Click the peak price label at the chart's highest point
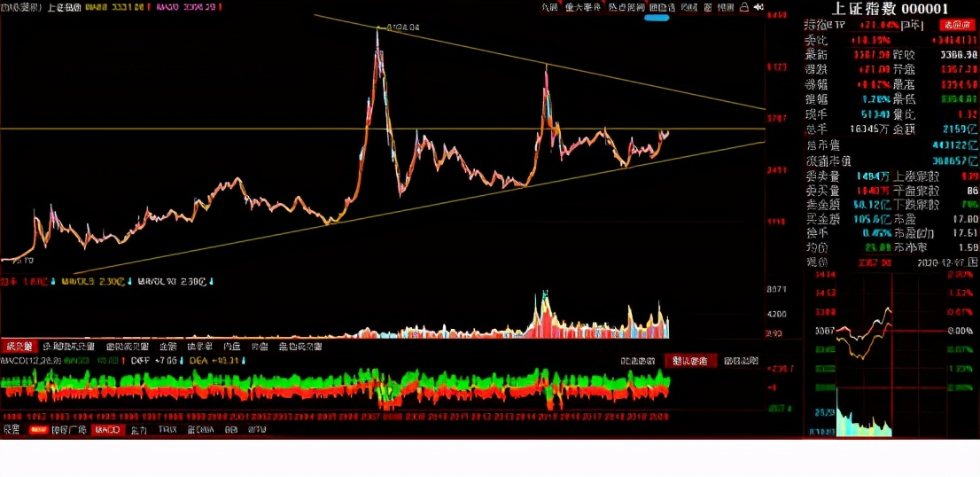 click(x=403, y=27)
